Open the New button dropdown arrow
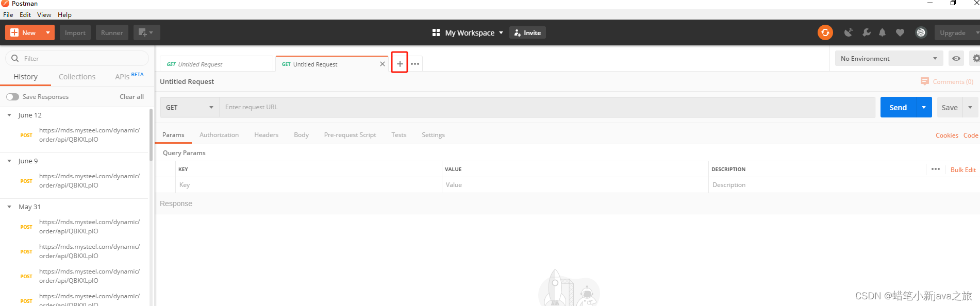The width and height of the screenshot is (980, 306). pyautogui.click(x=48, y=32)
